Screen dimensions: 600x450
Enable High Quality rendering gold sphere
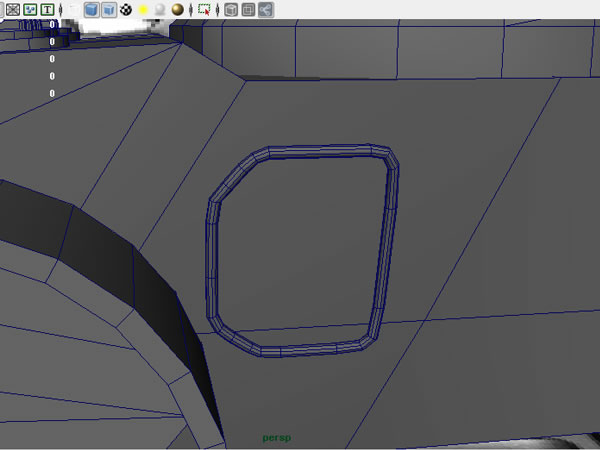[x=178, y=10]
